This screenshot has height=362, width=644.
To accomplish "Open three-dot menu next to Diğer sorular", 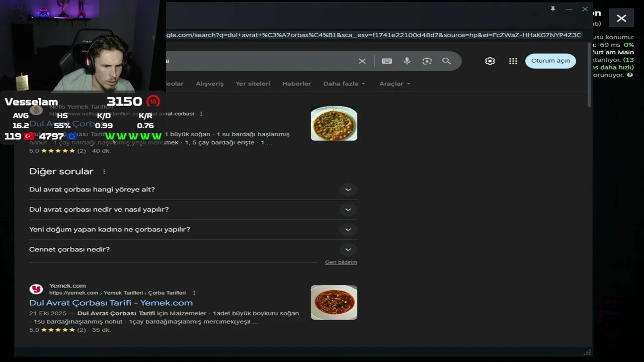I will click(104, 171).
